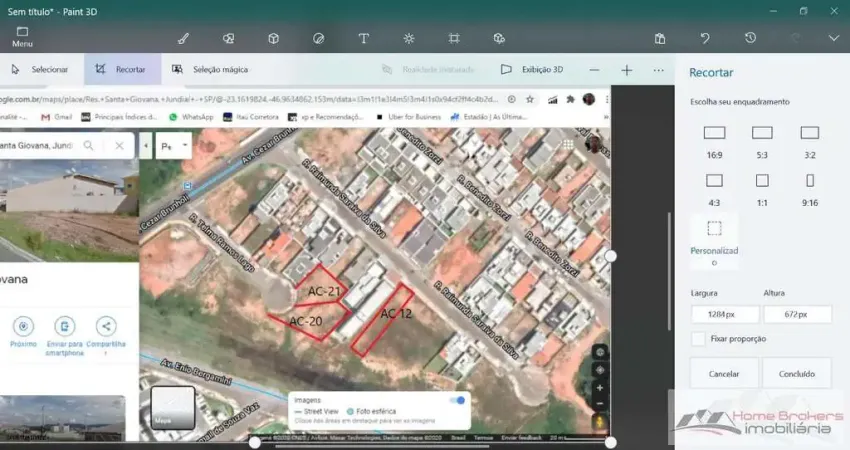Open the three-dots more options menu
The width and height of the screenshot is (850, 450).
point(658,70)
